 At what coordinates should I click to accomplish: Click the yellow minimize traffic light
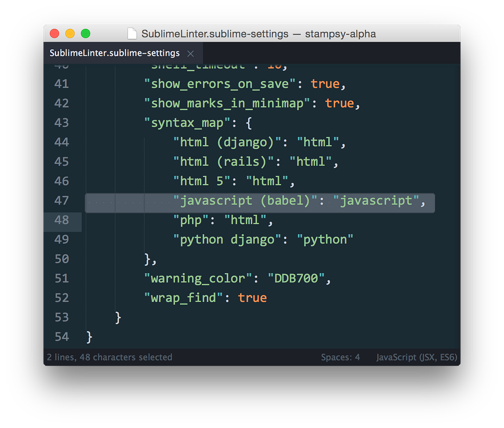(x=69, y=33)
